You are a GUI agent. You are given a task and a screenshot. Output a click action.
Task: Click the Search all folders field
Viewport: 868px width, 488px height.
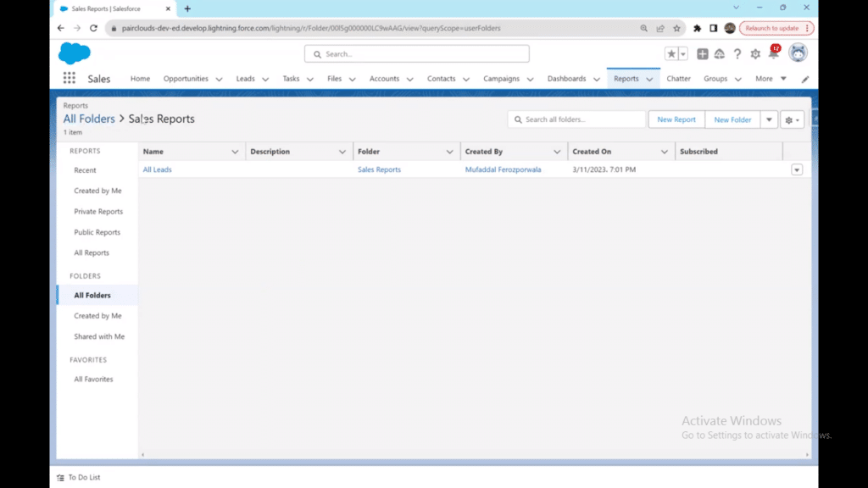click(x=576, y=119)
